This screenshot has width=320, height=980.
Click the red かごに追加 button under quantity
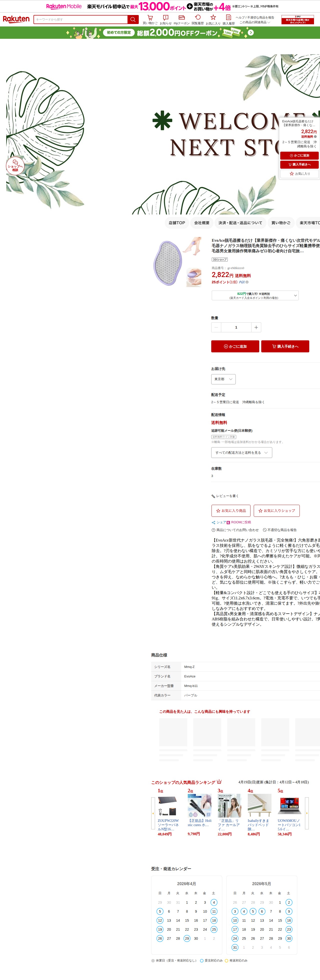point(235,346)
